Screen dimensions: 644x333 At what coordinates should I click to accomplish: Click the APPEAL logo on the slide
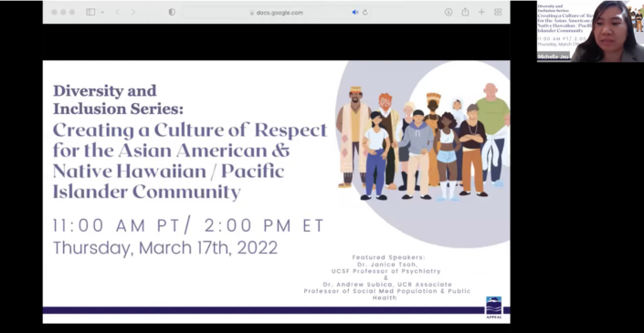tap(493, 307)
